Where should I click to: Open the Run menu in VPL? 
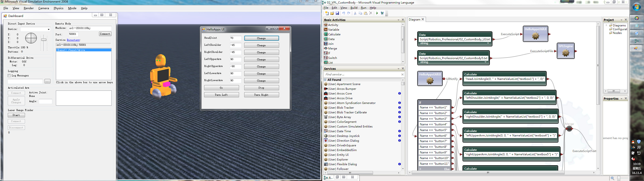point(363,8)
